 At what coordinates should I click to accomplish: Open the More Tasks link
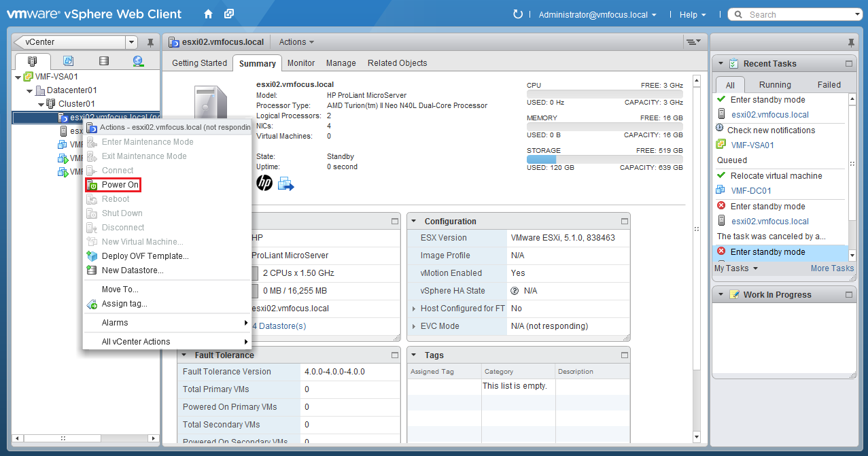tap(832, 268)
